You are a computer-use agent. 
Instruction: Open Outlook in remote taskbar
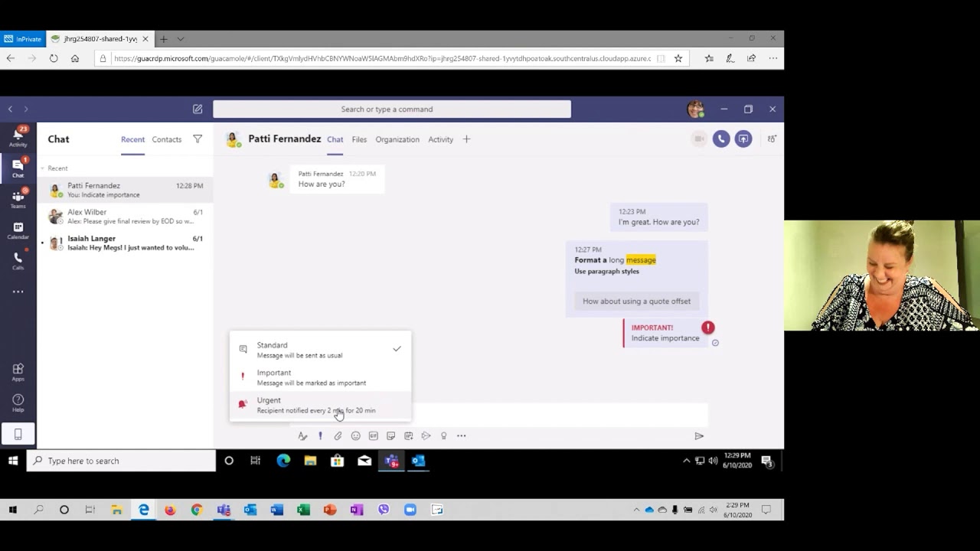click(x=418, y=461)
